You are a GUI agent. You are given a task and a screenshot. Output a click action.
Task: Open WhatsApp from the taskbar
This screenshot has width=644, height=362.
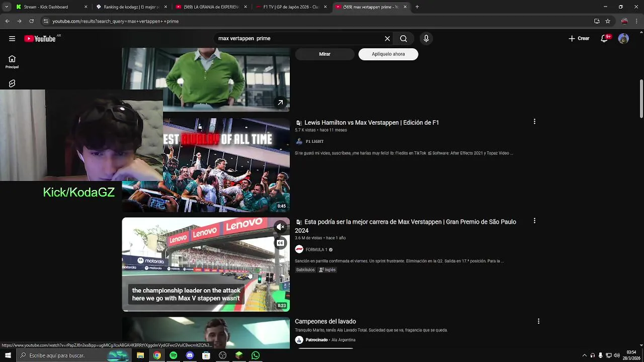pos(256,355)
